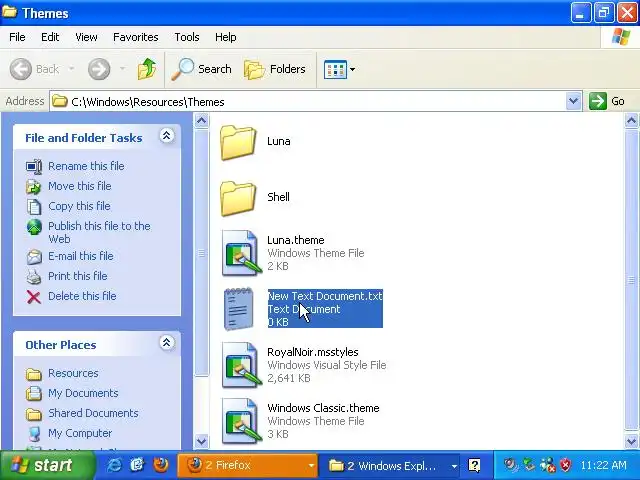Open Back history dropdown arrow
The width and height of the screenshot is (640, 480).
tap(71, 69)
